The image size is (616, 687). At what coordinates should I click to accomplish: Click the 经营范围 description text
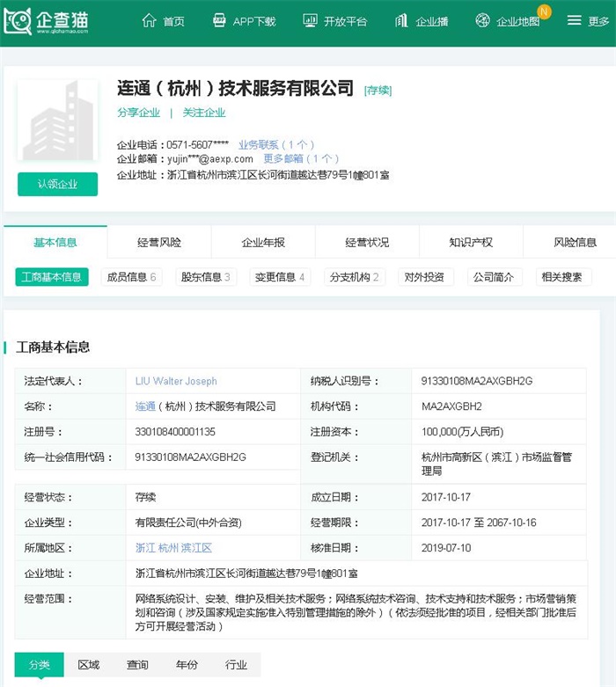(x=356, y=612)
